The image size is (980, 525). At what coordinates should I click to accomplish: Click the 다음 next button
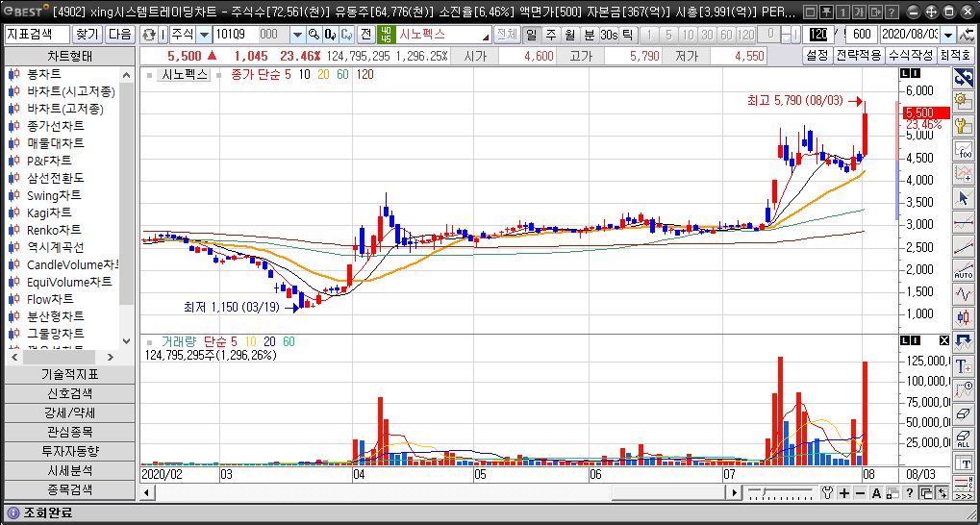coord(120,35)
